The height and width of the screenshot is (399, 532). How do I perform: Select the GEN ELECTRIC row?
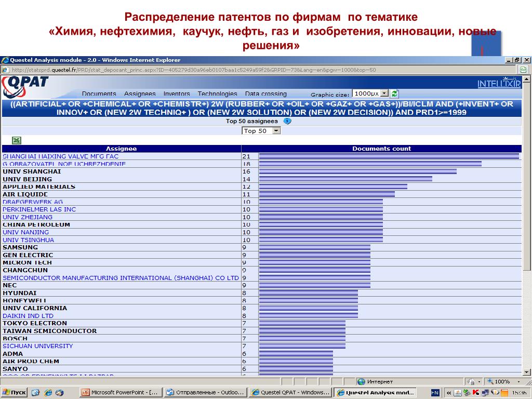point(262,255)
